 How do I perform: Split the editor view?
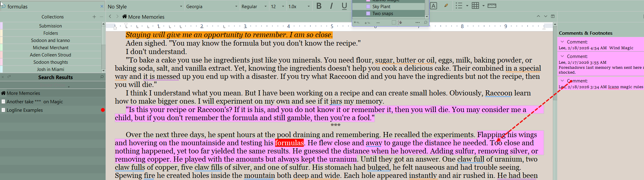[553, 16]
